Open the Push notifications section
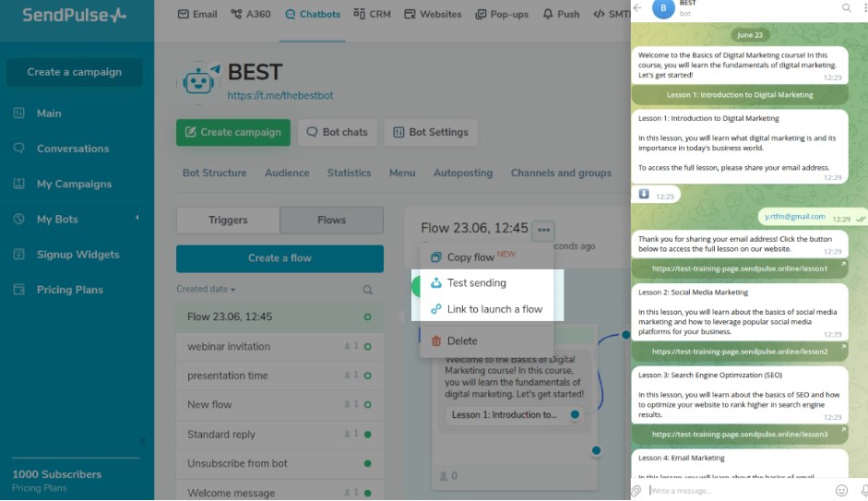Screen dimensions: 868x501 pos(561,14)
